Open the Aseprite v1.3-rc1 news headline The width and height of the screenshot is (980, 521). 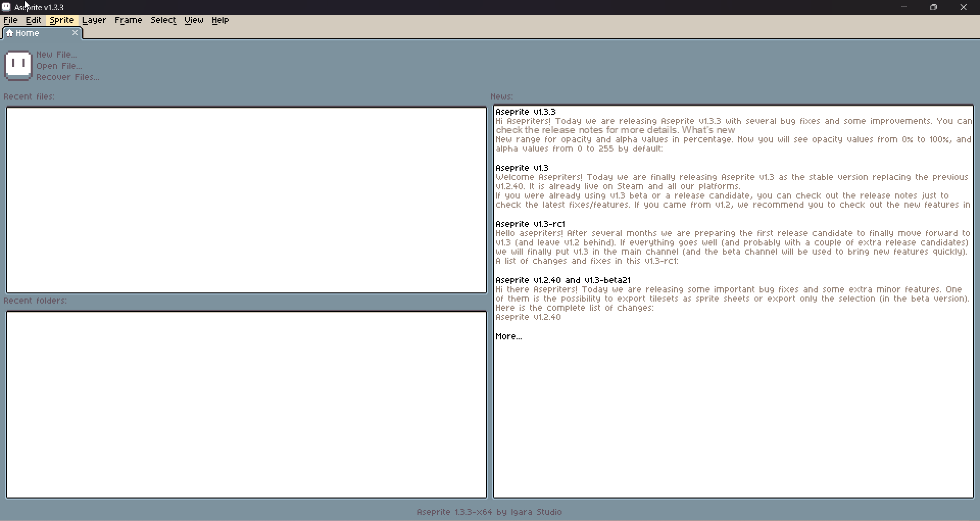point(530,224)
